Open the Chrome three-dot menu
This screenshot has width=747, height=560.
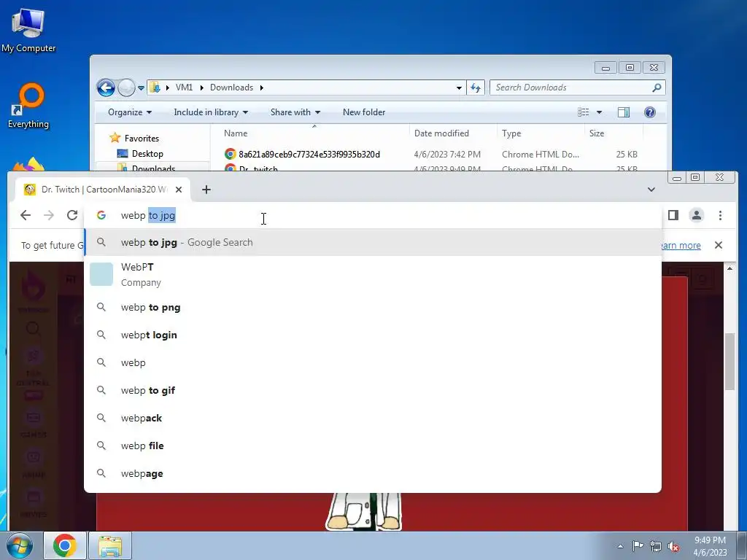coord(720,215)
